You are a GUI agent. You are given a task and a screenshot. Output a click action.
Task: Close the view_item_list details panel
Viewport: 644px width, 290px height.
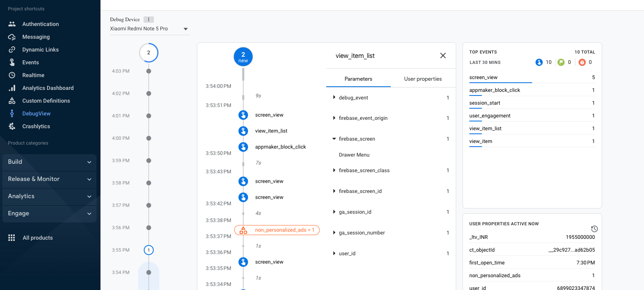tap(443, 56)
